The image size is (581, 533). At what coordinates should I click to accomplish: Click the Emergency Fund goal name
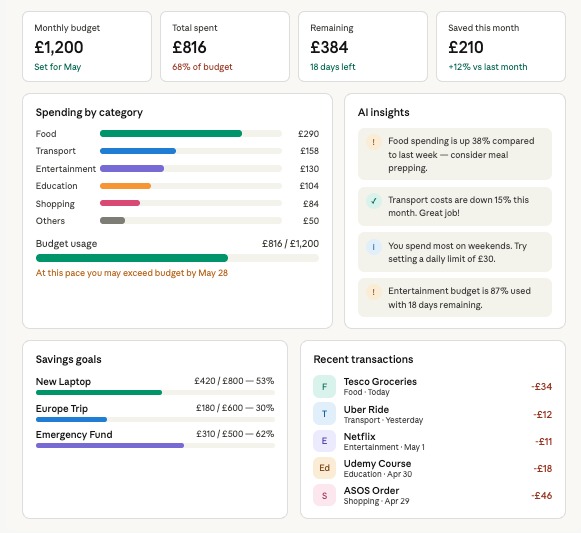74,434
